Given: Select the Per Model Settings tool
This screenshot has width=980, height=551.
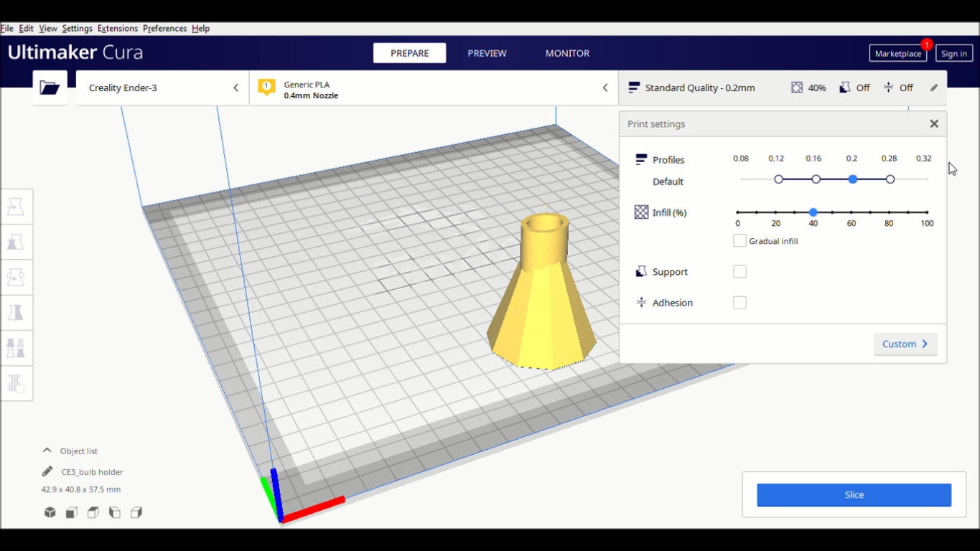Looking at the screenshot, I should [x=16, y=348].
